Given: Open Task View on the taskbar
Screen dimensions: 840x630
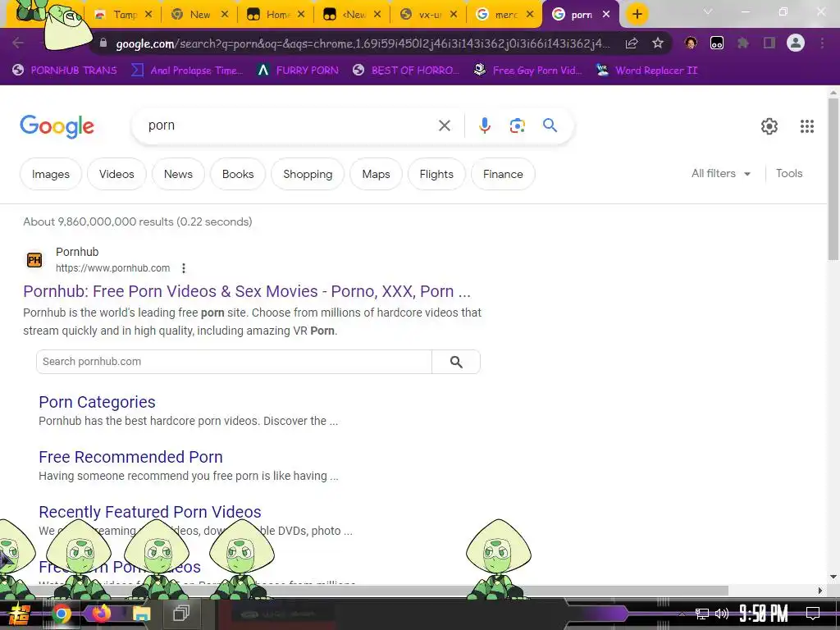Looking at the screenshot, I should coord(181,613).
